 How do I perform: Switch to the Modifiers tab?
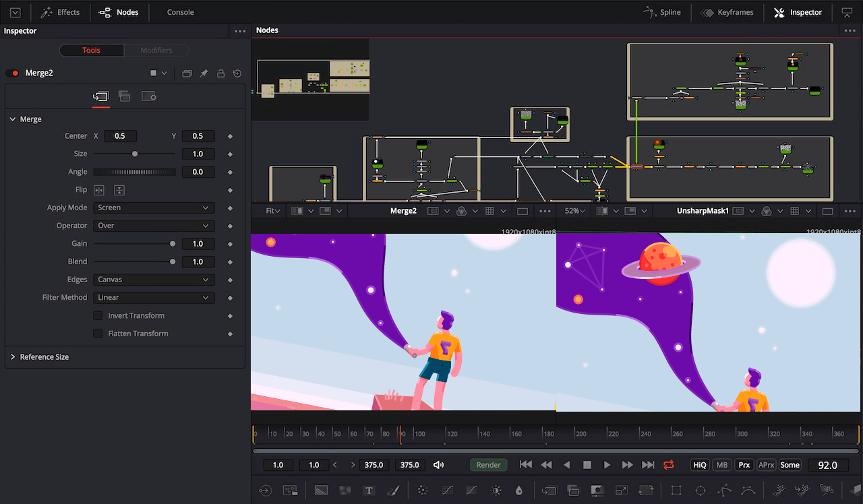tap(156, 50)
